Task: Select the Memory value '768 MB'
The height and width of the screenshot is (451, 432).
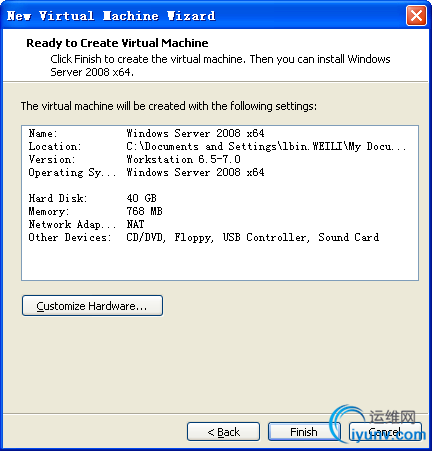Action: click(144, 211)
